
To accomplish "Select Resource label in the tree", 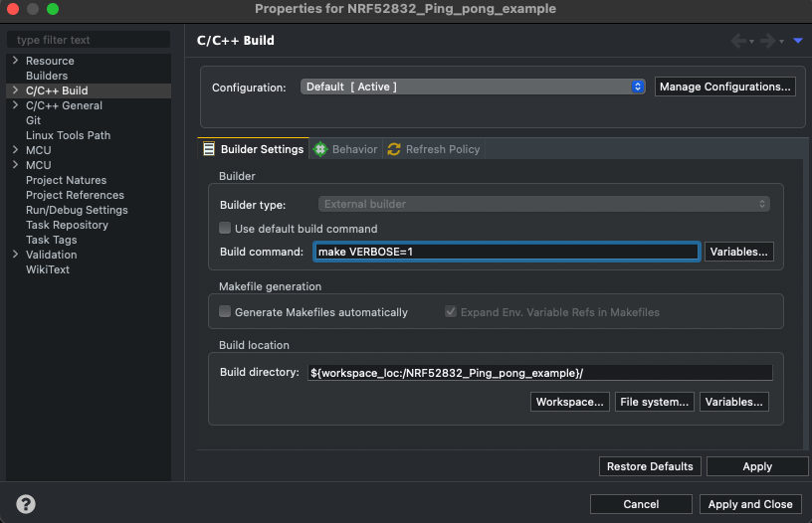I will [x=50, y=61].
